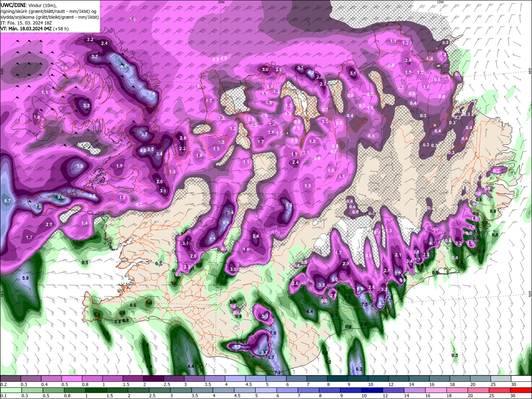Click the 'slydda/snjókoma' legend description line
The height and width of the screenshot is (399, 532).
point(49,17)
